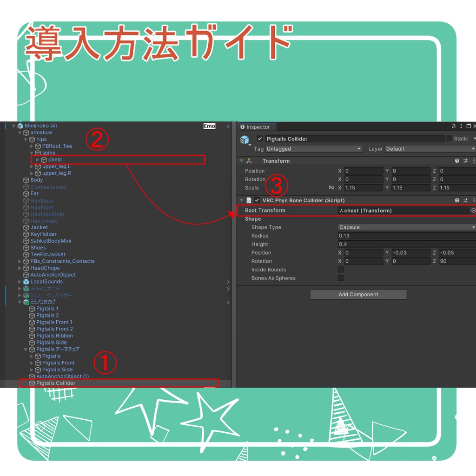Toggle the scale uniform link icon
The width and height of the screenshot is (476, 476).
coord(331,188)
